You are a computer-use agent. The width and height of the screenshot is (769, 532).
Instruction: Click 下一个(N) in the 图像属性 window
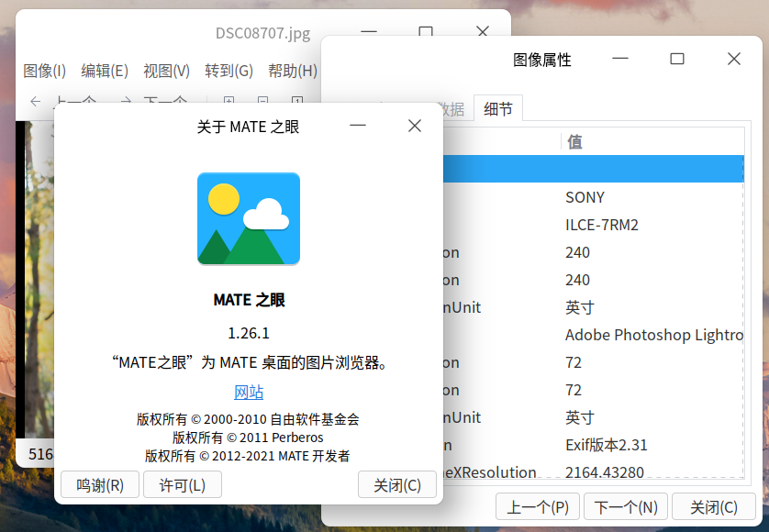click(626, 507)
